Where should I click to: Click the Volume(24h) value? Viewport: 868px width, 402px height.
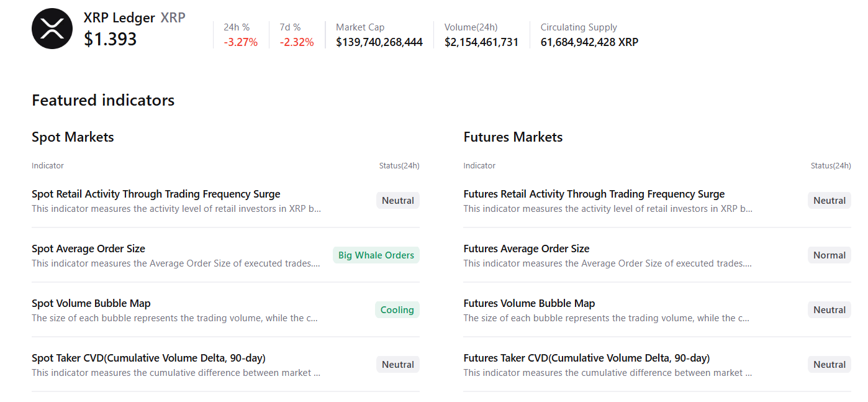tap(481, 42)
